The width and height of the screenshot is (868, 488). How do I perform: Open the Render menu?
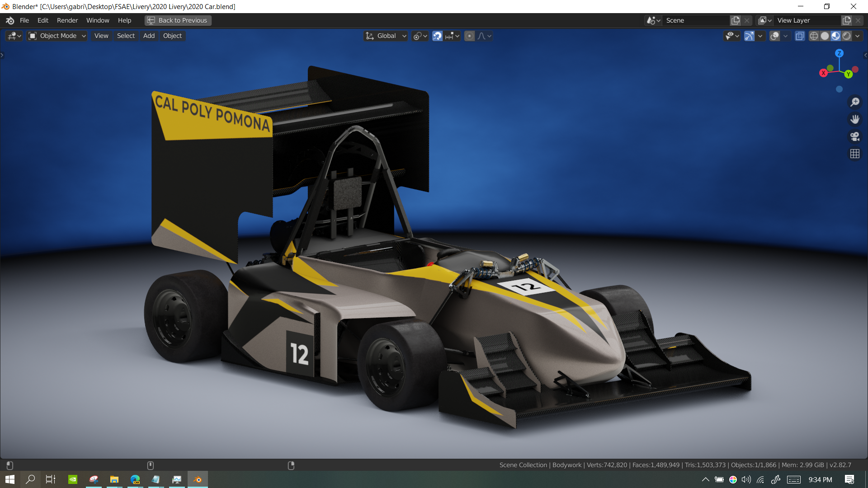click(x=67, y=20)
